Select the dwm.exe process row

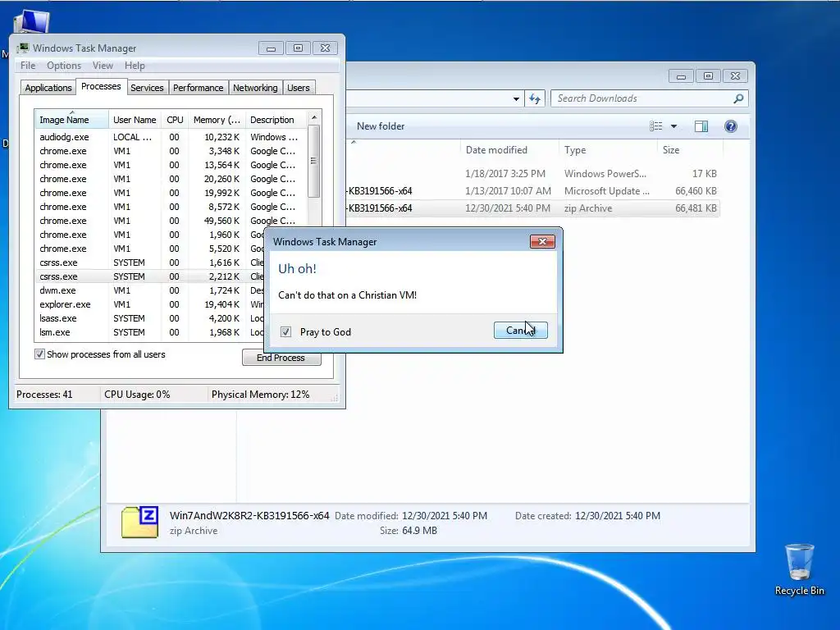pos(150,290)
